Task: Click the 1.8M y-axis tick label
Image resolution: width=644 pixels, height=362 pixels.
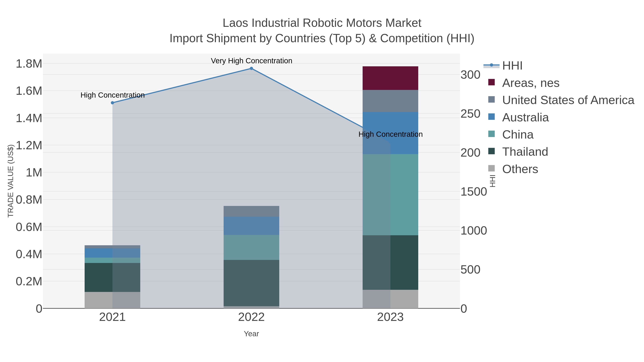Action: [29, 64]
